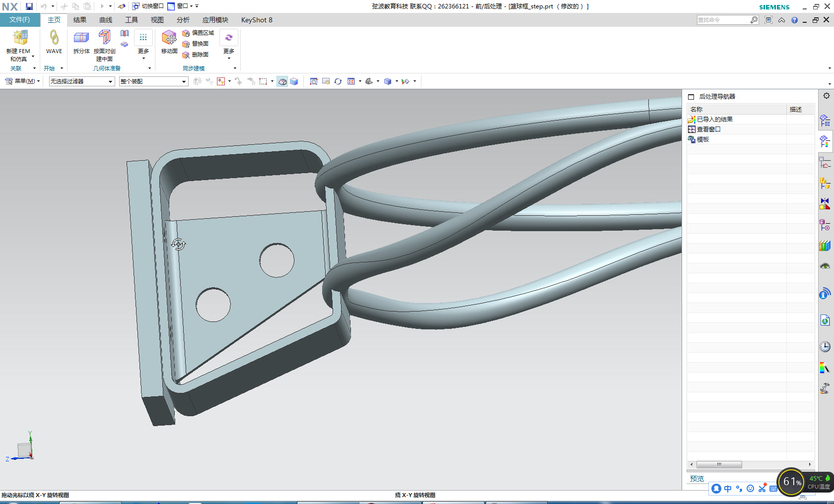Select 已导入的结果 in the navigator
The image size is (834, 504).
pos(715,120)
